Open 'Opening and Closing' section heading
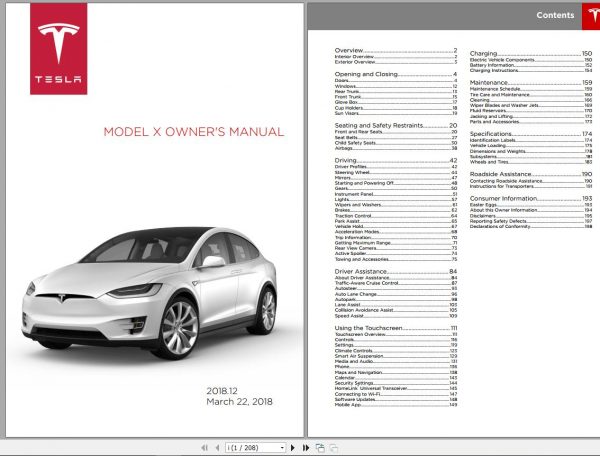The height and width of the screenshot is (456, 600). [396, 74]
